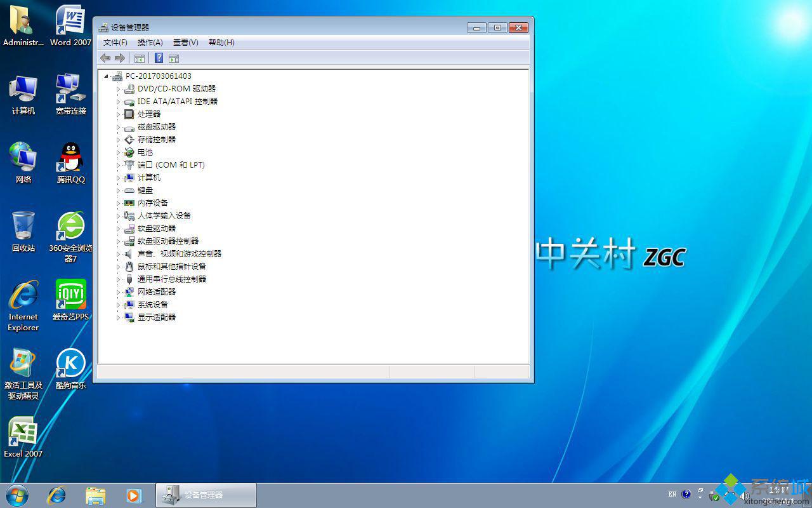Image resolution: width=812 pixels, height=508 pixels.
Task: Click the help question-mark tray icon
Action: tap(686, 494)
